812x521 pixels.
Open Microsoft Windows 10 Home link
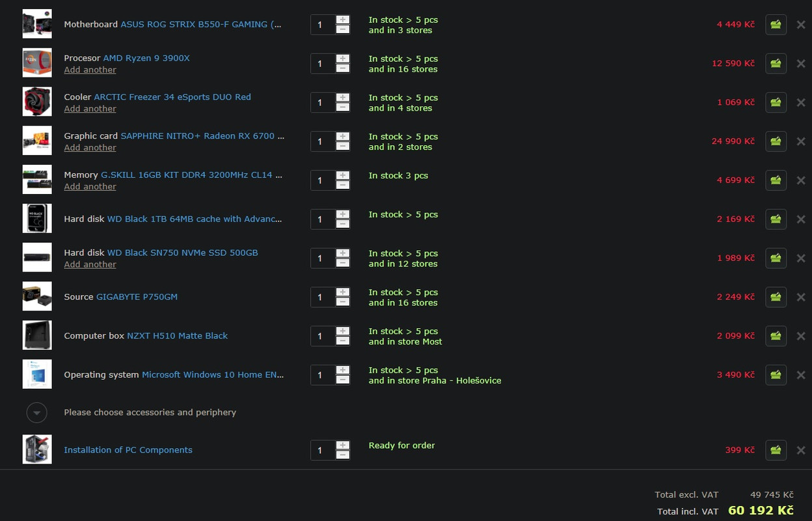[213, 374]
